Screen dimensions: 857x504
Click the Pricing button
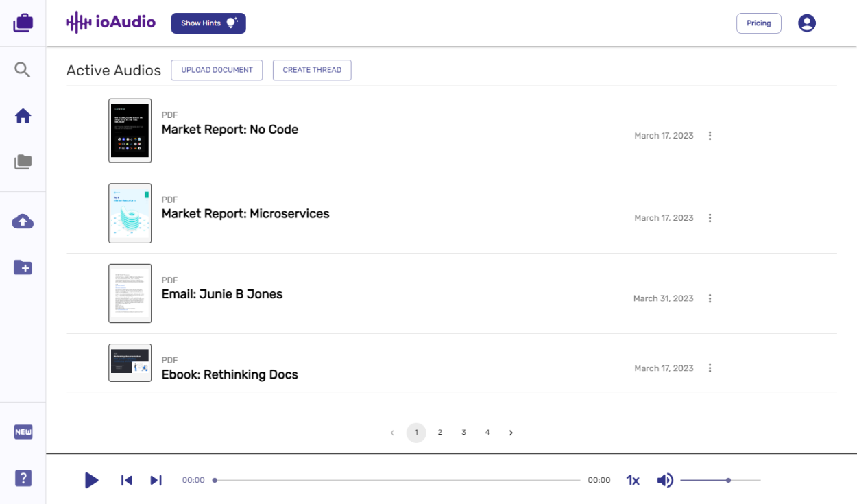(x=759, y=23)
